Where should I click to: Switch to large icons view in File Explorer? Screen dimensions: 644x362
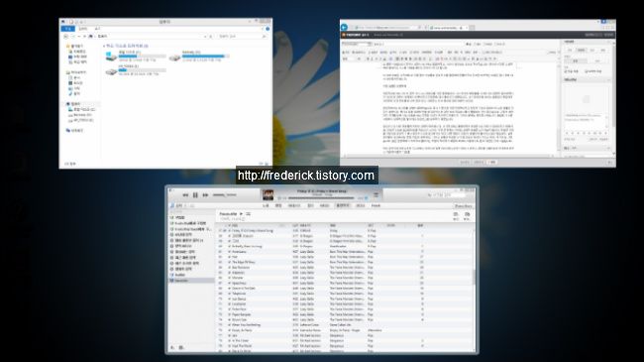pos(267,164)
